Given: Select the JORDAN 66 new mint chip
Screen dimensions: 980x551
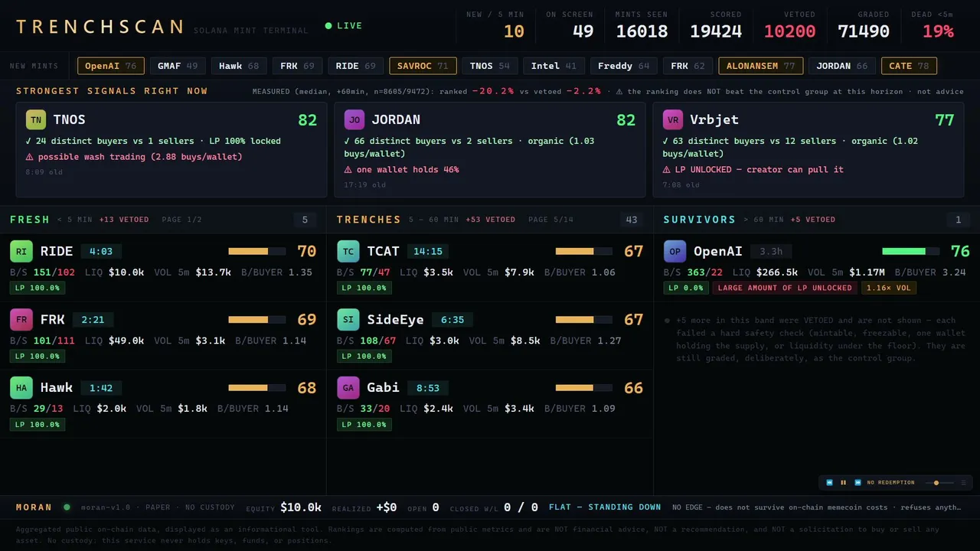Looking at the screenshot, I should (842, 66).
